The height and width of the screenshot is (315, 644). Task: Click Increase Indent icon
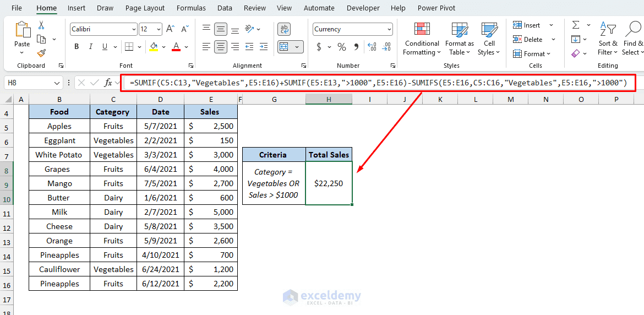264,46
